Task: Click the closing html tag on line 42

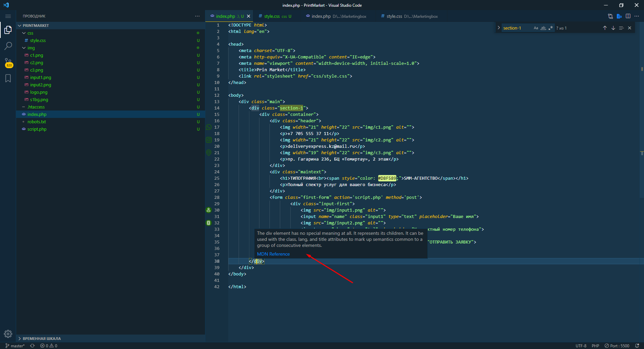Action: pos(237,287)
